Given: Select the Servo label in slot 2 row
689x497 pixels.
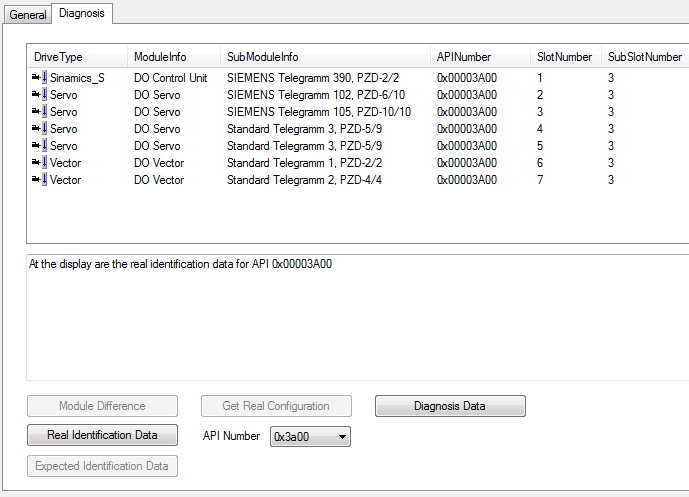Looking at the screenshot, I should tap(64, 94).
